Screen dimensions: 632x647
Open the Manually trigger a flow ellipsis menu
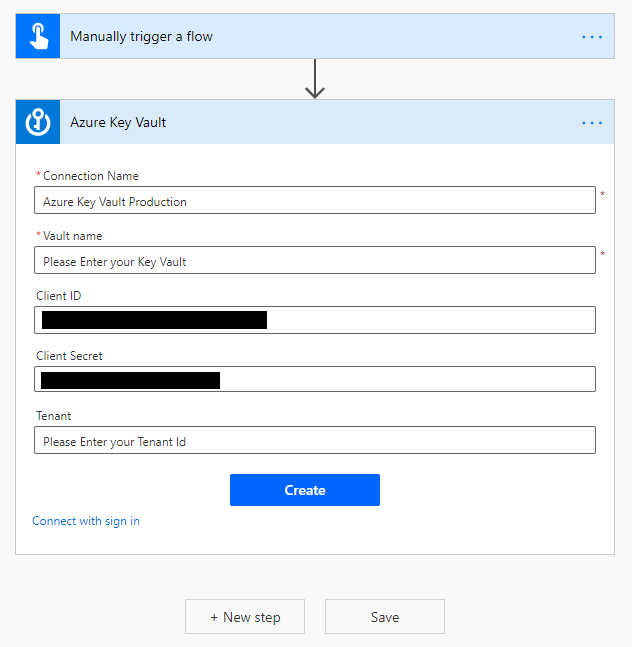click(592, 37)
